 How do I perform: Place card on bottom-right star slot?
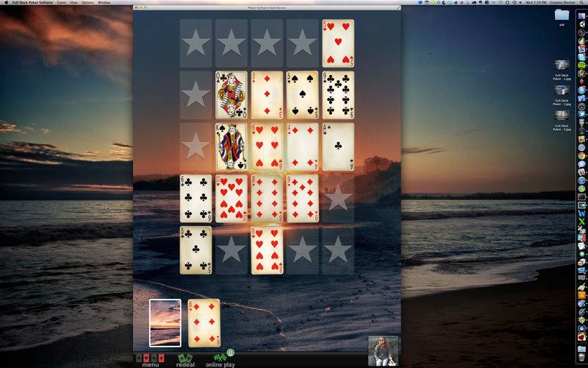(x=338, y=250)
